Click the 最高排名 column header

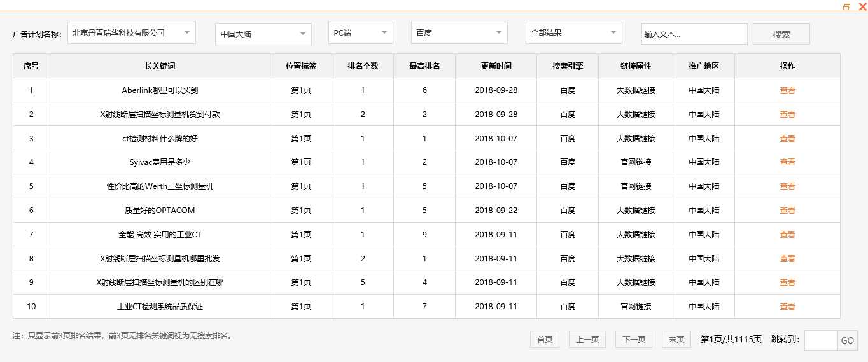[424, 66]
